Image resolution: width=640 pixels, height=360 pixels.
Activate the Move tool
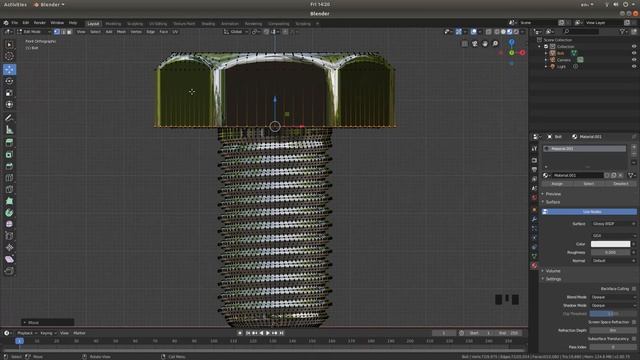point(9,69)
